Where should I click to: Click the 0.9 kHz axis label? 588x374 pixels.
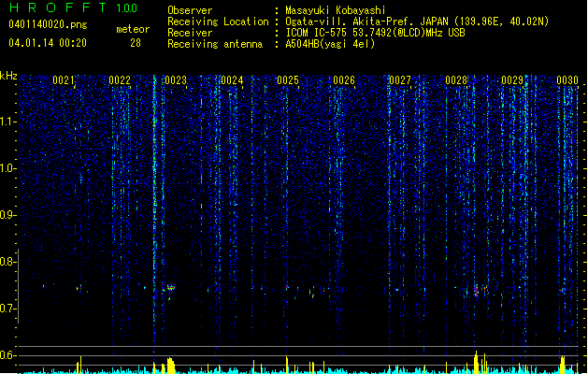(x=8, y=215)
